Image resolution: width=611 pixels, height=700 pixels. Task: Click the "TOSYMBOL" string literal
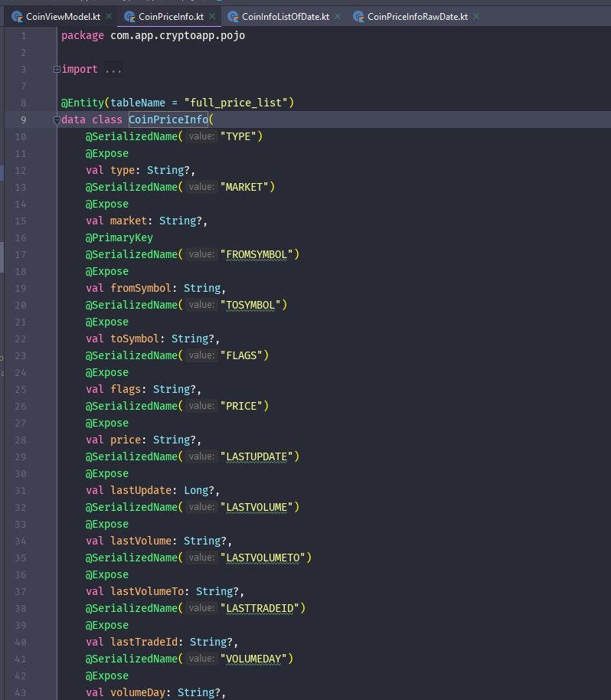[x=250, y=305]
